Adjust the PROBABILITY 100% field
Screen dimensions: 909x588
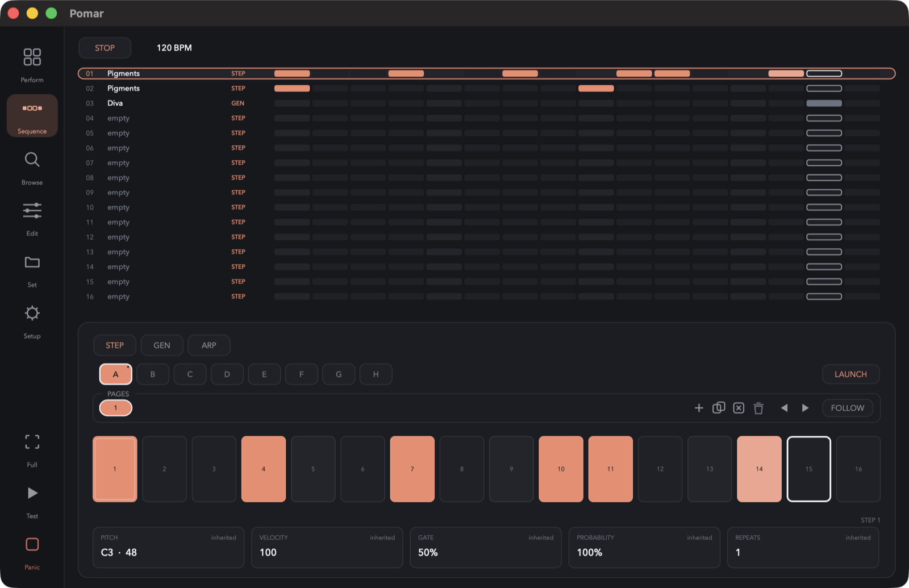644,548
